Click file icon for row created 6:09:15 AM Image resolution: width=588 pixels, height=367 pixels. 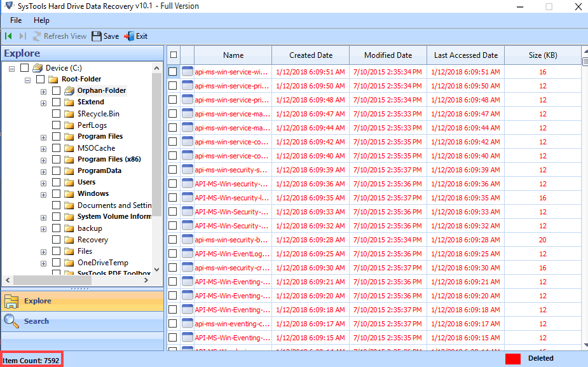pyautogui.click(x=188, y=337)
